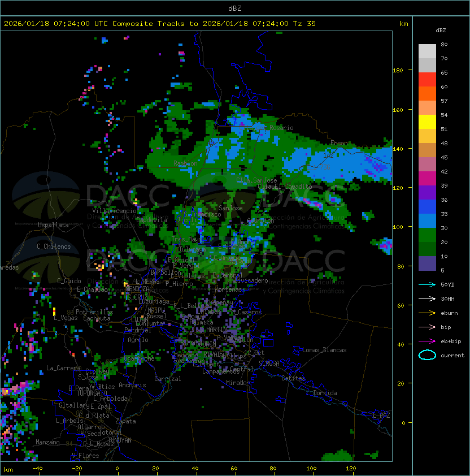Click the 'L_PAZ' map label

point(381,416)
